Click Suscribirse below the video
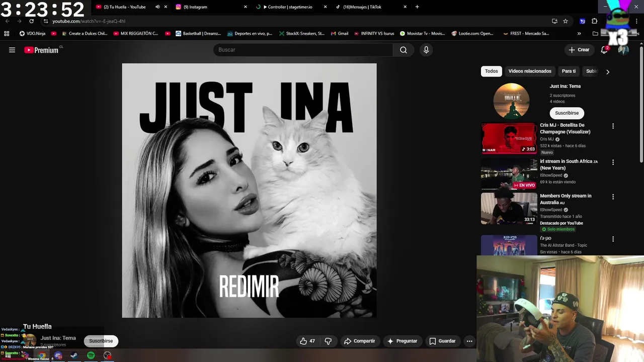The image size is (644, 362). click(x=101, y=341)
